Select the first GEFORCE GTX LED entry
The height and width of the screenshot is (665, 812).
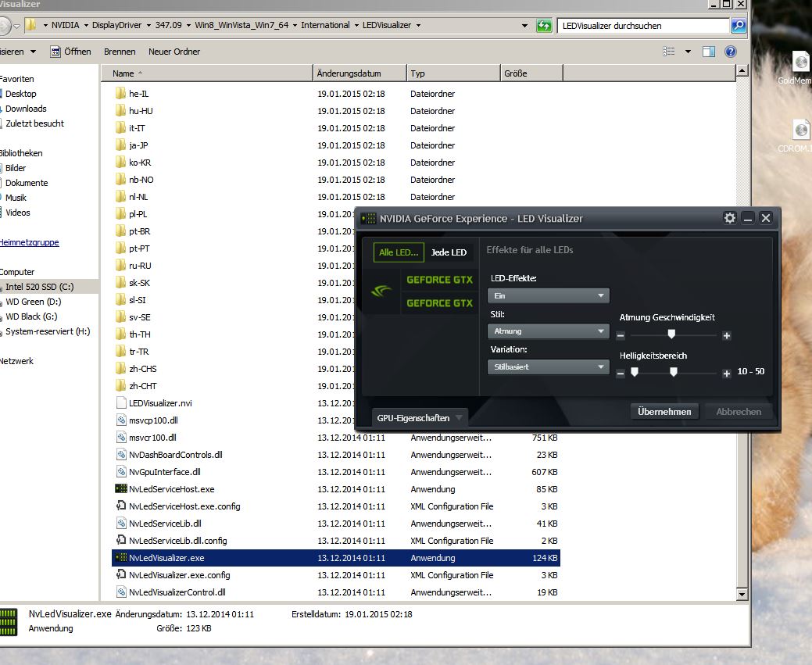pyautogui.click(x=440, y=280)
